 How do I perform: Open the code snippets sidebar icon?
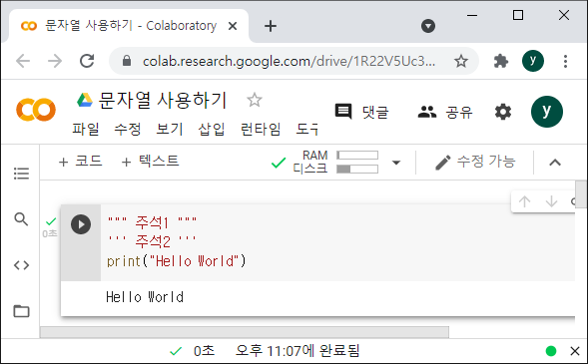coord(21,265)
